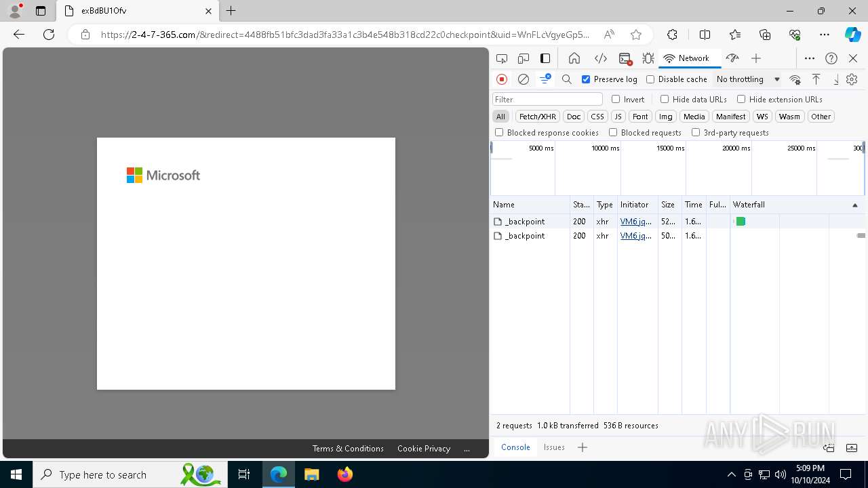Open DevTools help question mark icon
The width and height of the screenshot is (868, 488).
pos(831,58)
